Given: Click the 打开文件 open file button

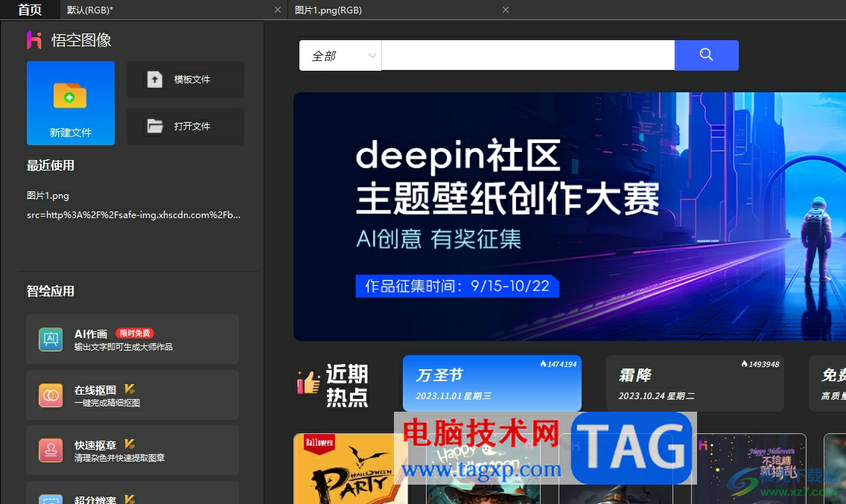Looking at the screenshot, I should (185, 127).
